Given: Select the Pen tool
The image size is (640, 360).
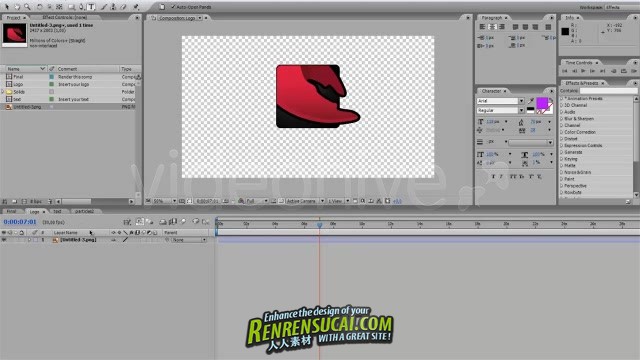Looking at the screenshot, I should tap(82, 7).
